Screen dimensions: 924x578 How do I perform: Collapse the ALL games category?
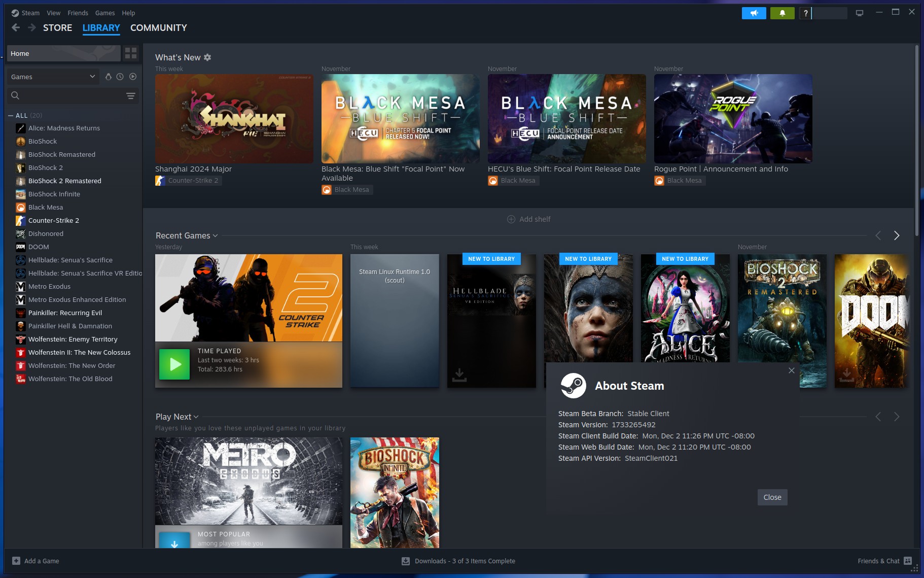coord(11,116)
